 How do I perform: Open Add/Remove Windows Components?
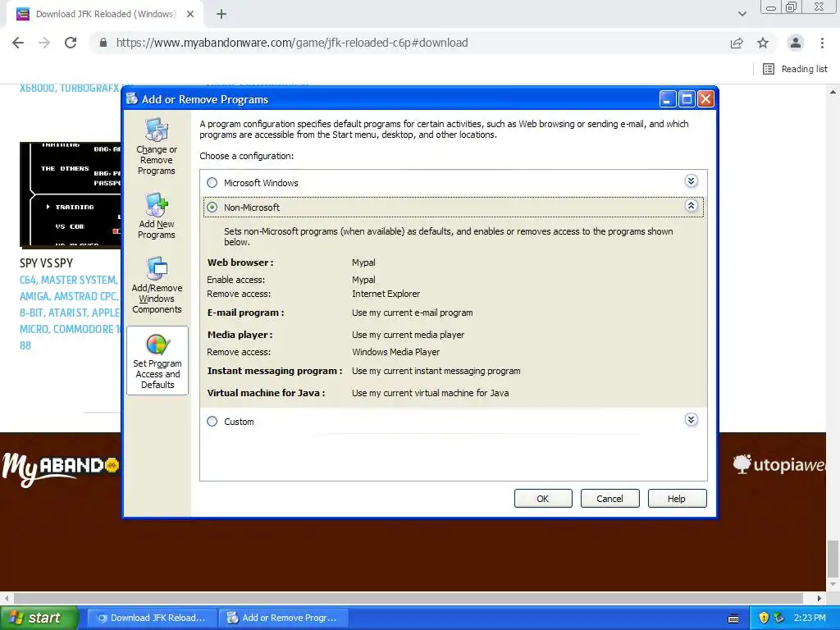(157, 285)
